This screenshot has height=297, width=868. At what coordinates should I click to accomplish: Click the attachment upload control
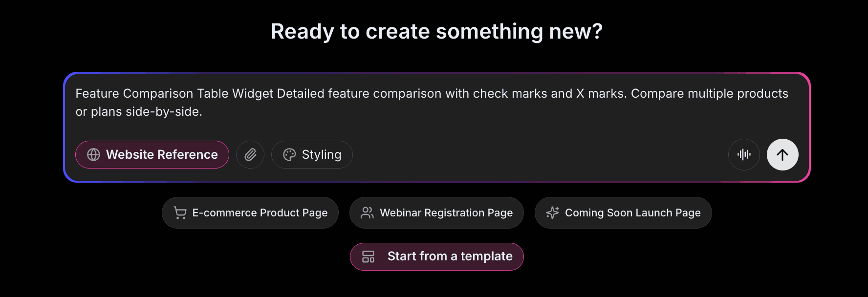pos(250,154)
